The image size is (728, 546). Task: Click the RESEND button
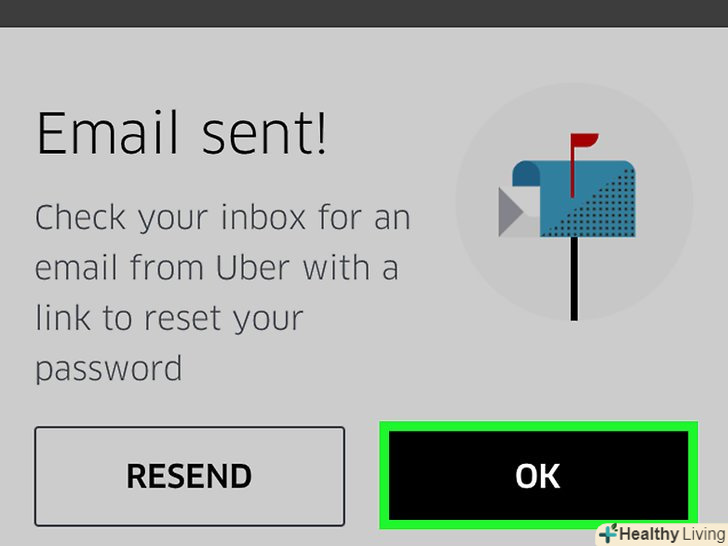[189, 476]
